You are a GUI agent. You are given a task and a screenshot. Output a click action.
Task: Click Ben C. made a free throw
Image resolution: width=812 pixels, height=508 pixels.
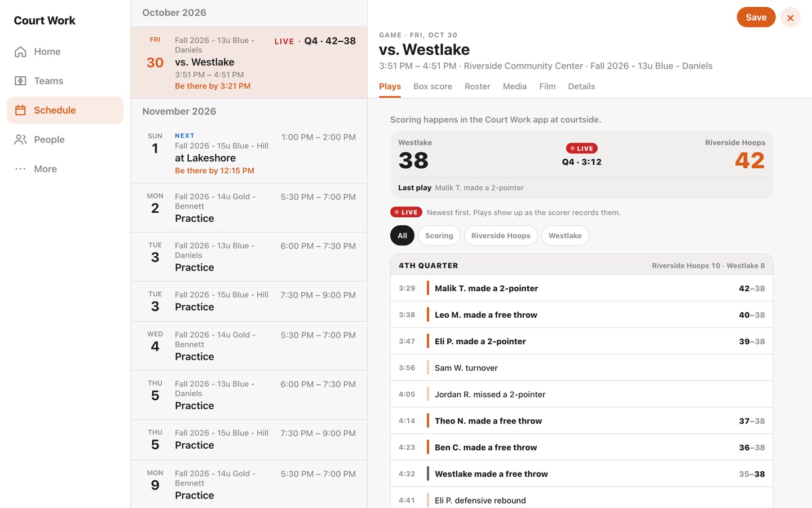581,447
